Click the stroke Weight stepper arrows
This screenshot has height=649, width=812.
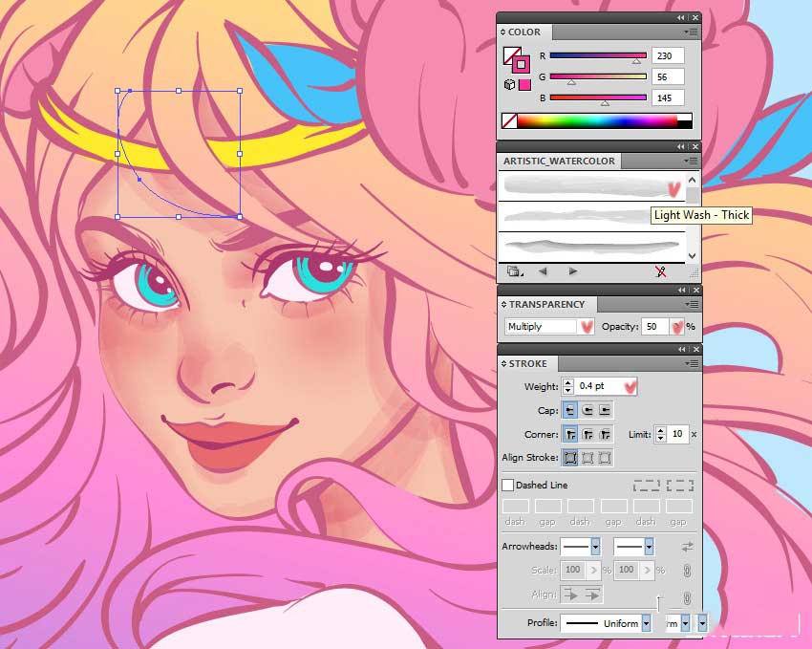tap(568, 386)
